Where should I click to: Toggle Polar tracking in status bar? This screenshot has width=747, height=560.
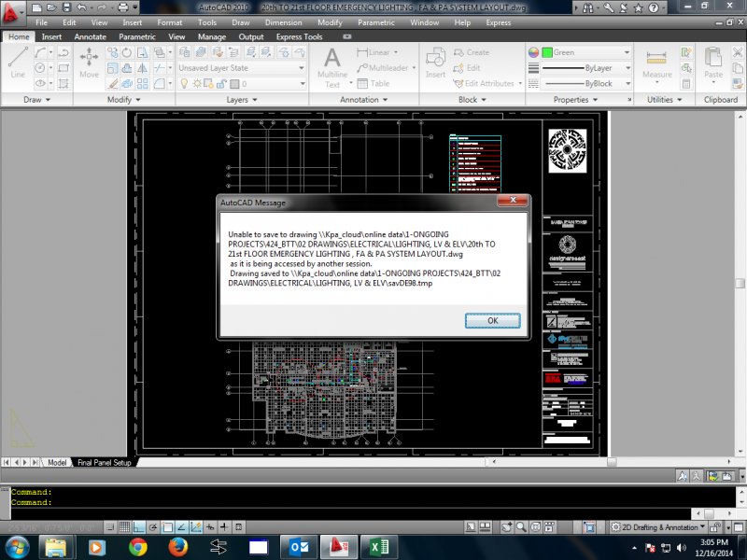coord(153,526)
